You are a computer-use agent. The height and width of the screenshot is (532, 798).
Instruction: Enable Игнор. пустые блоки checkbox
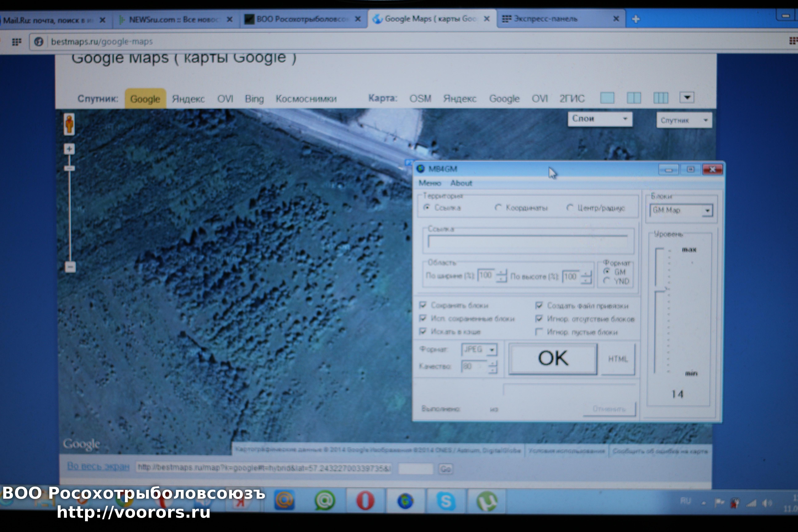539,332
